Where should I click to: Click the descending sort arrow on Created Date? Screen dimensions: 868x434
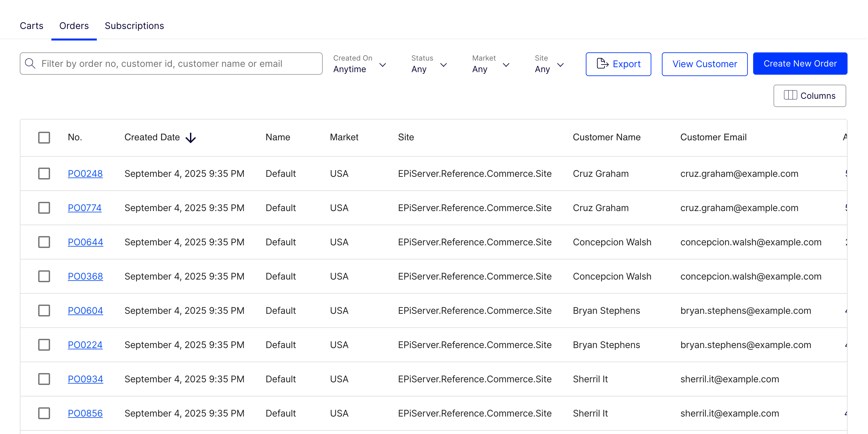191,138
